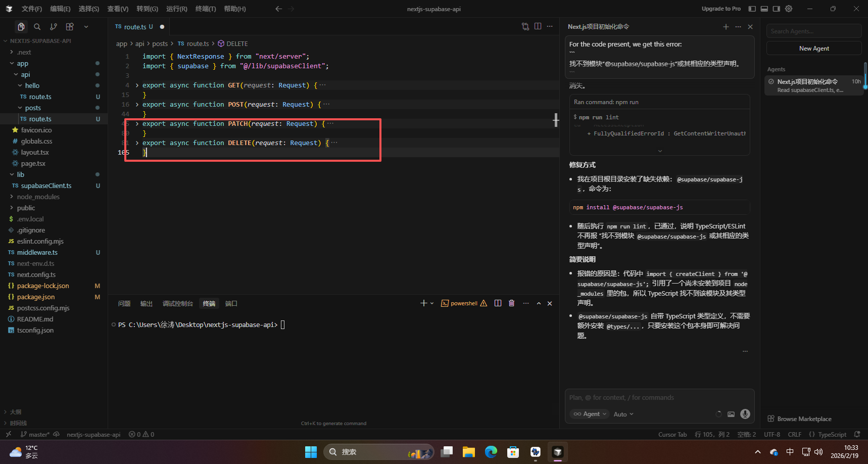The image size is (868, 464).
Task: Switch to the 端口 panel tab
Action: pos(231,304)
